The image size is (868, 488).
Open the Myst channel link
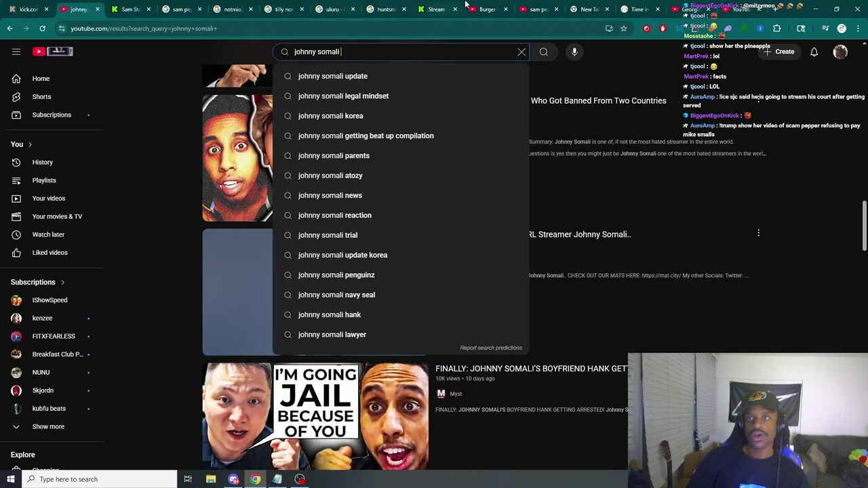(x=456, y=394)
